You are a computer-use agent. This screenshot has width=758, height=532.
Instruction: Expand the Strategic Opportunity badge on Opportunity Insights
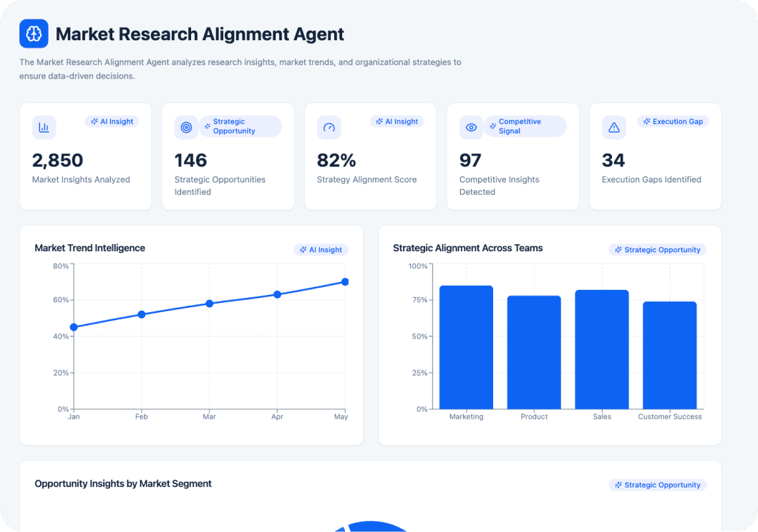coord(657,485)
